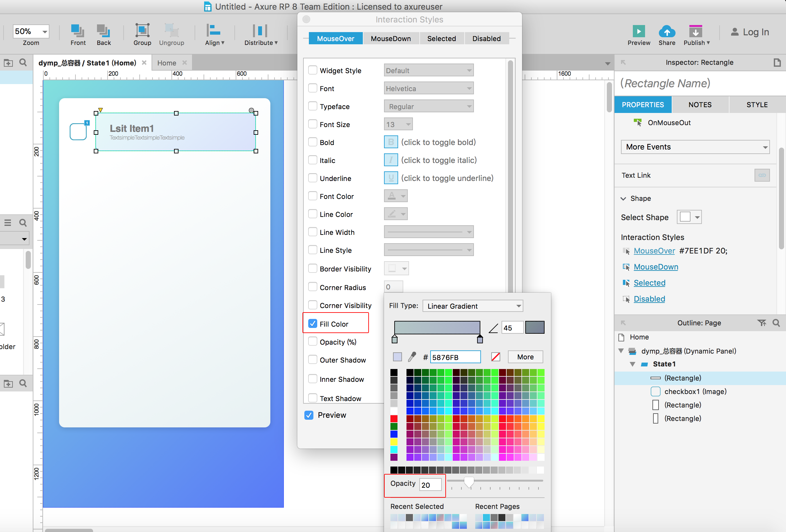Untick the Preview checkbox

pyautogui.click(x=309, y=415)
